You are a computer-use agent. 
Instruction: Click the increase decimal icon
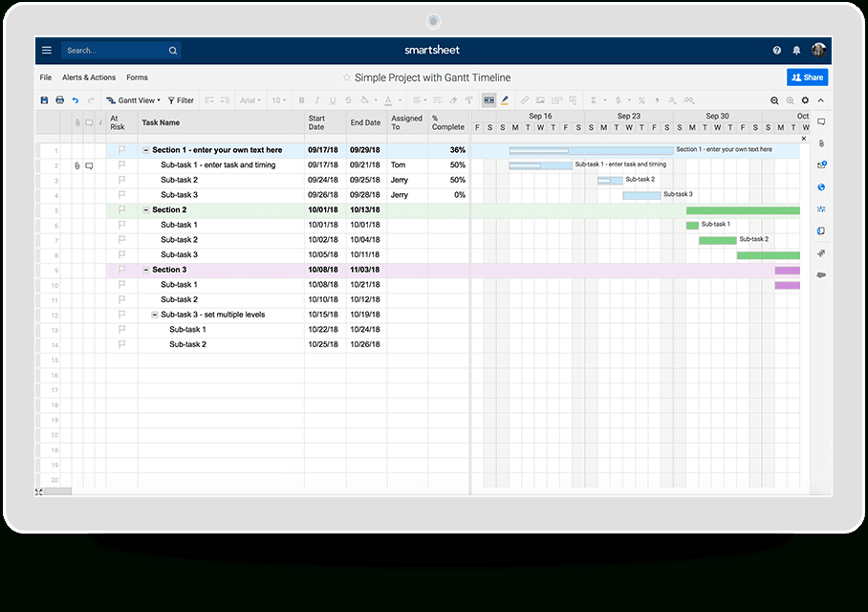[688, 100]
